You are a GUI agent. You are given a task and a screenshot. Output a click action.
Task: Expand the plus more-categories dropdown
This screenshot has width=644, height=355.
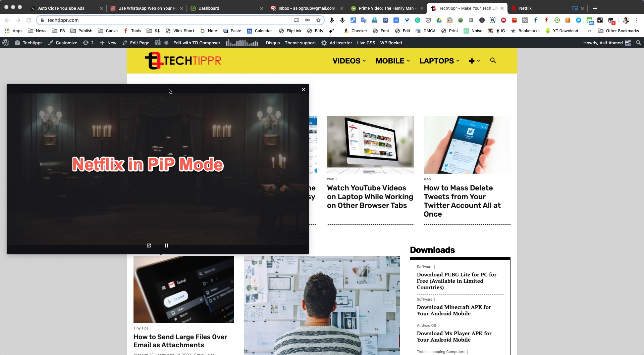coord(474,61)
